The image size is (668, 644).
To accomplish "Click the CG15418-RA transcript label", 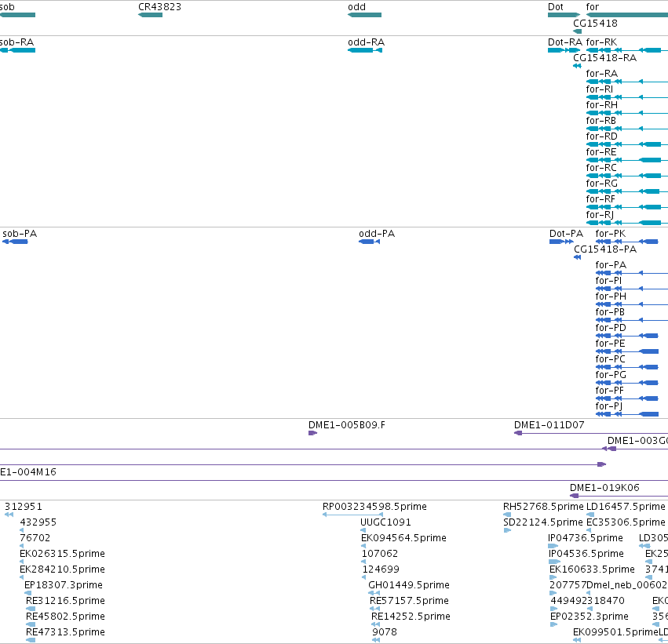I will [605, 58].
